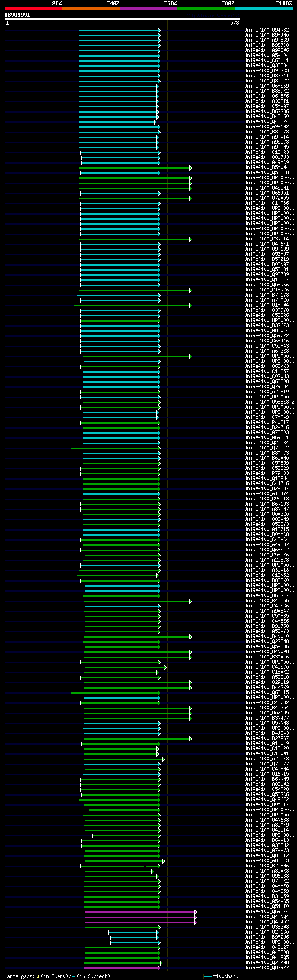Open hit UniRef100_C6TL41
Viewport: 297px width, 980px height.
(266, 60)
